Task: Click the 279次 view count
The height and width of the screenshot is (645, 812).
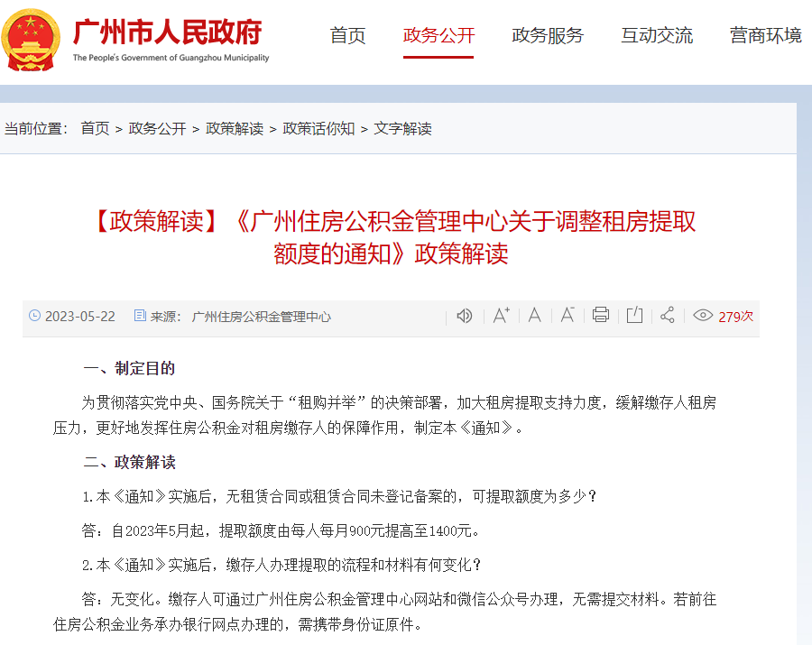Action: [x=736, y=317]
